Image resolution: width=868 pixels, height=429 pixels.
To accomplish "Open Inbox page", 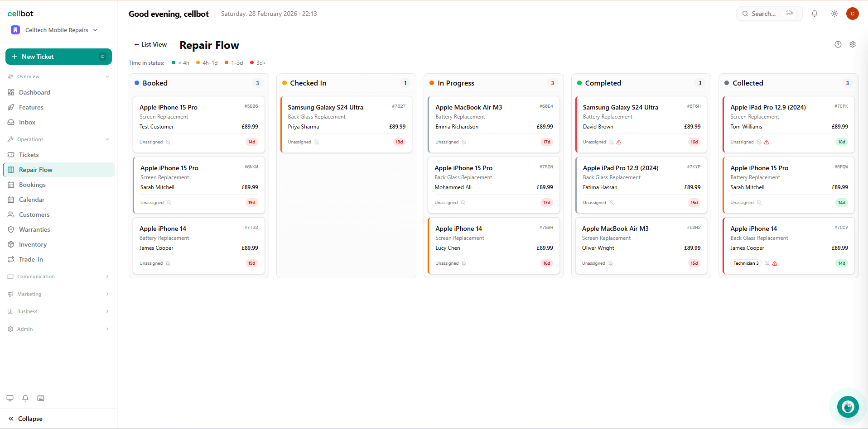I will pyautogui.click(x=58, y=122).
